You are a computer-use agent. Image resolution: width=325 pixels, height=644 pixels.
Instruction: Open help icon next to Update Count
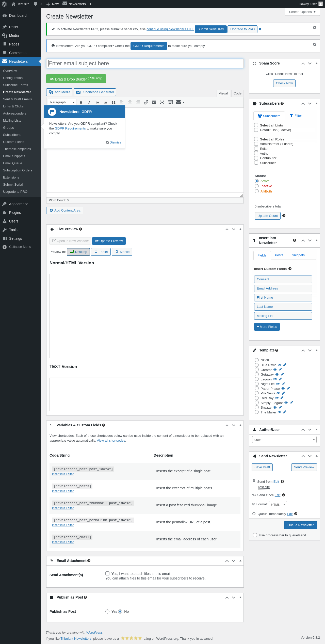click(284, 216)
